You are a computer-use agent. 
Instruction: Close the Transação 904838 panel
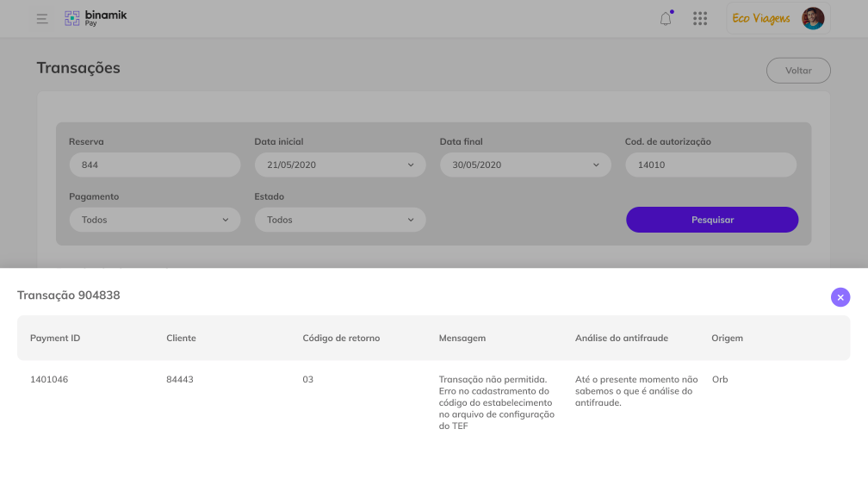pos(840,297)
